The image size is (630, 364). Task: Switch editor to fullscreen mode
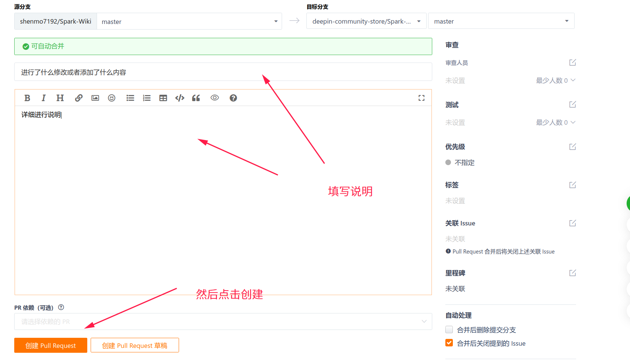421,98
